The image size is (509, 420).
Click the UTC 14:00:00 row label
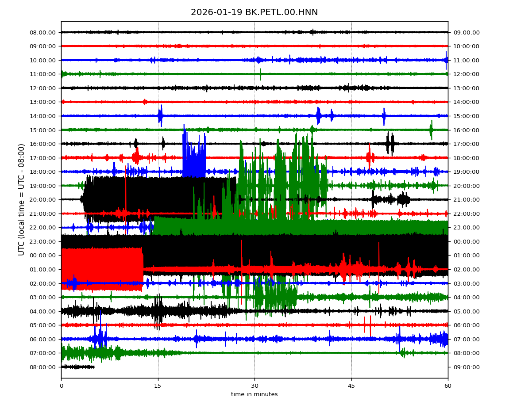tap(43, 116)
